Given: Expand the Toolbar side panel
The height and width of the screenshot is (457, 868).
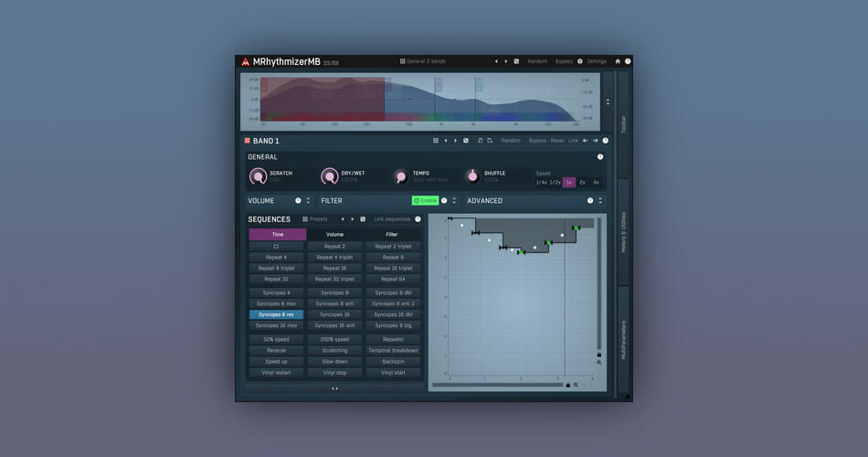Looking at the screenshot, I should coord(623,124).
